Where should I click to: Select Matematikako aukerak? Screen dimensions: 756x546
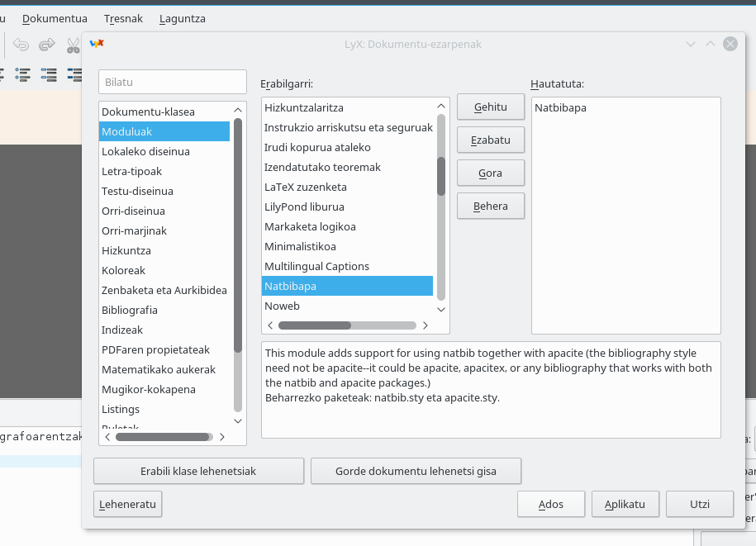[x=164, y=369]
